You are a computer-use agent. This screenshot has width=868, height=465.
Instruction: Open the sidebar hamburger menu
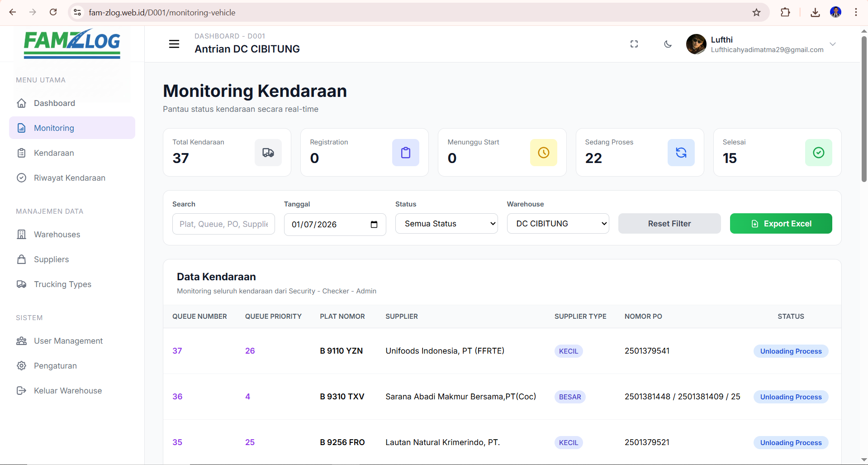[x=174, y=44]
